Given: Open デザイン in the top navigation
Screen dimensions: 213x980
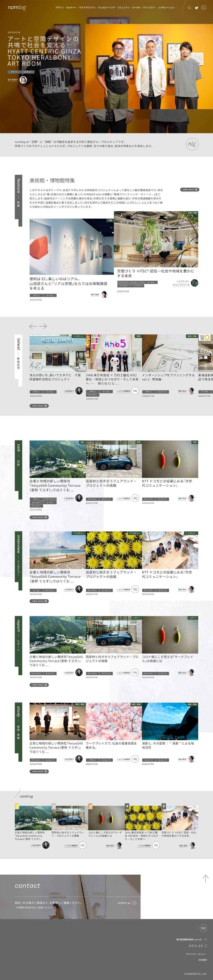Looking at the screenshot, I should [59, 8].
